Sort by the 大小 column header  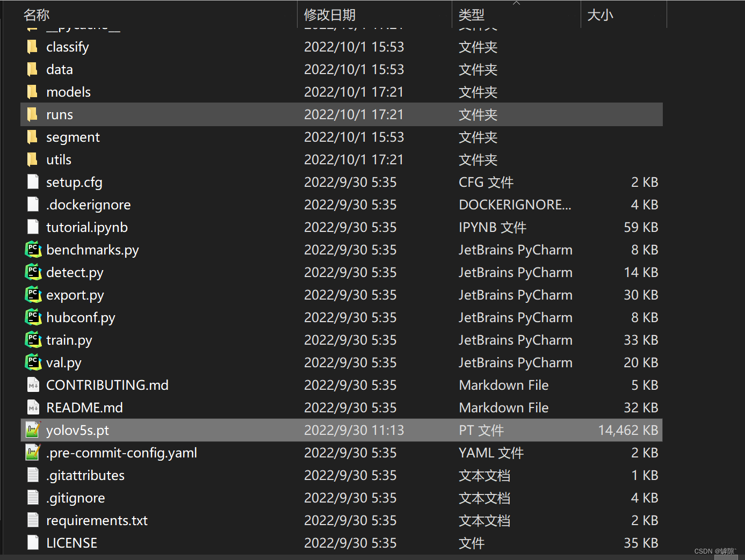(x=601, y=15)
